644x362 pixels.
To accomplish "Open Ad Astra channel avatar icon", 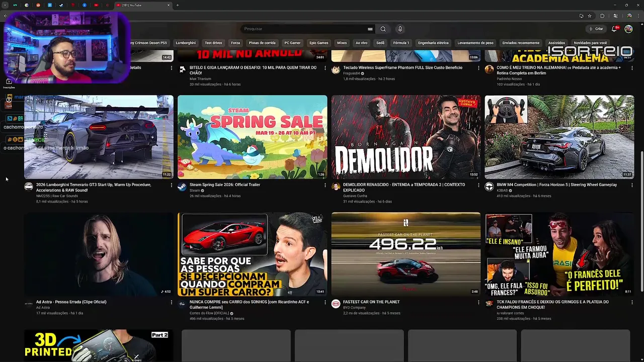I will [29, 304].
